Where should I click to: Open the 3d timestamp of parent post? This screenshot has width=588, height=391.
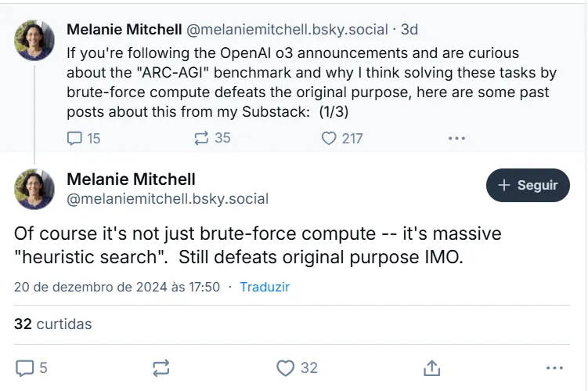409,30
